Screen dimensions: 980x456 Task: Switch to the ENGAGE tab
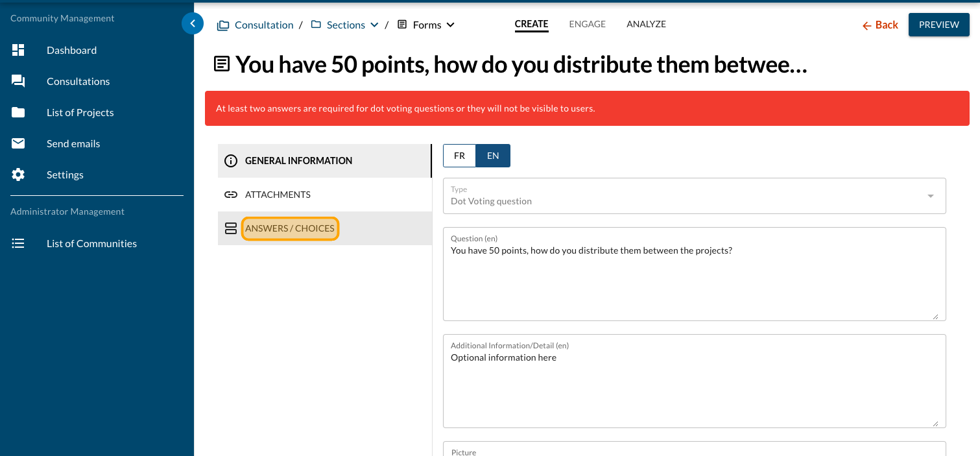(587, 24)
